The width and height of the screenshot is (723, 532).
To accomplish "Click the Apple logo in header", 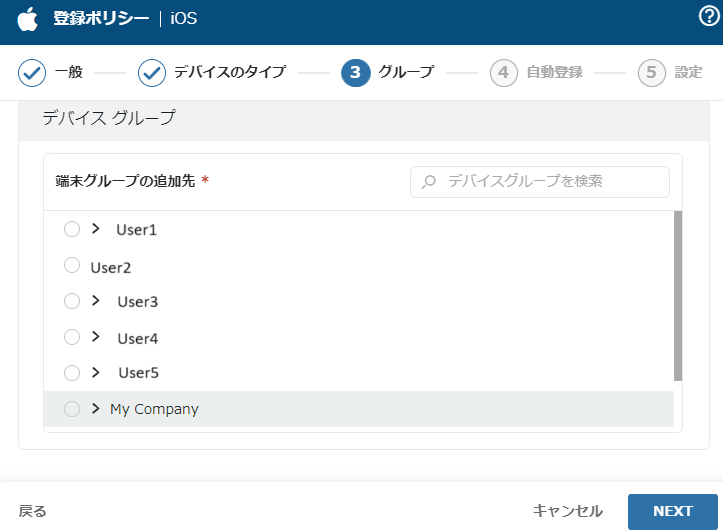I will 27,19.
